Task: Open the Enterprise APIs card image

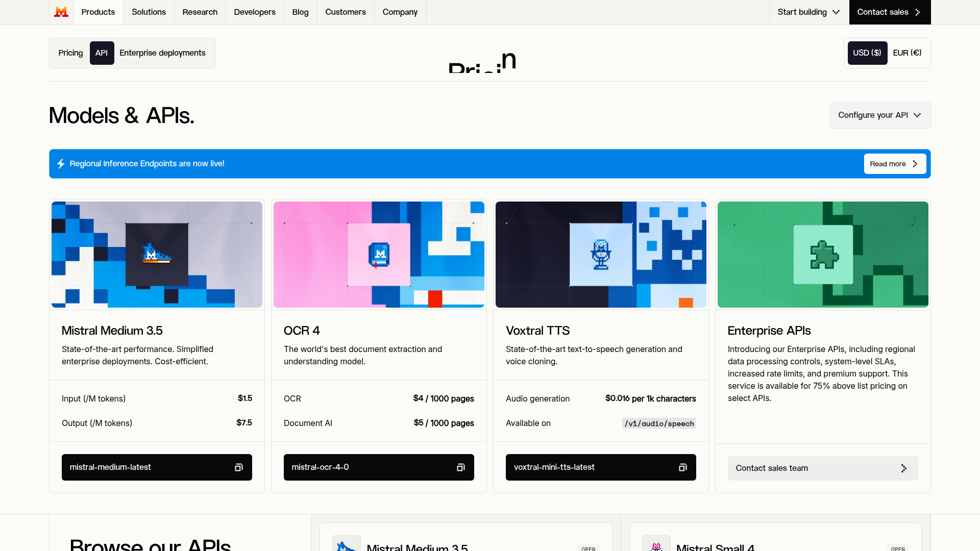Action: tap(823, 255)
